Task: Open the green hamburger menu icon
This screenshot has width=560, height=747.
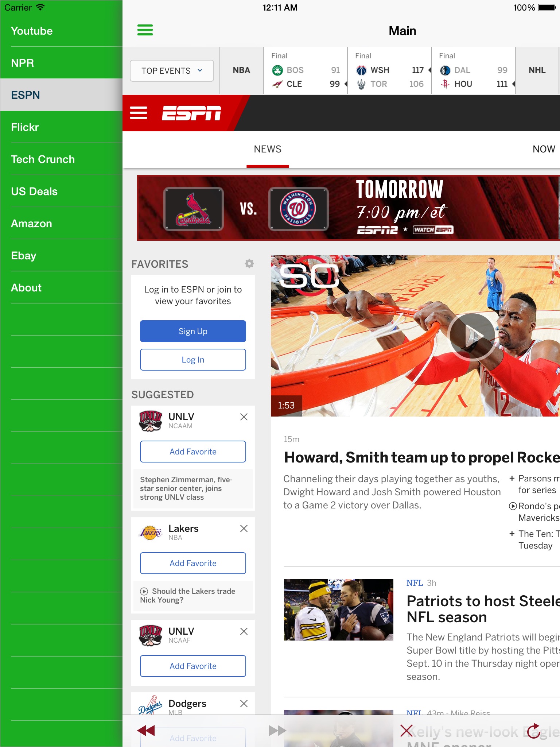Action: click(x=145, y=30)
